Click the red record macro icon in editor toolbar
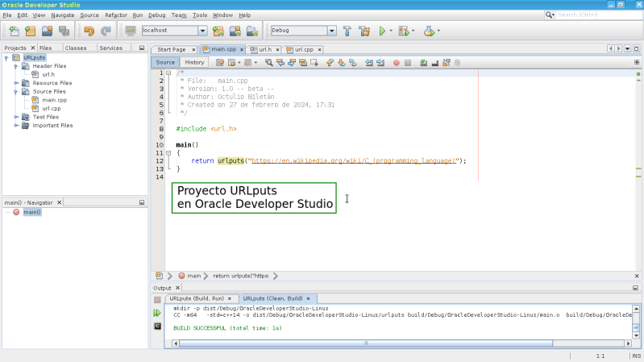The width and height of the screenshot is (644, 362). click(396, 62)
